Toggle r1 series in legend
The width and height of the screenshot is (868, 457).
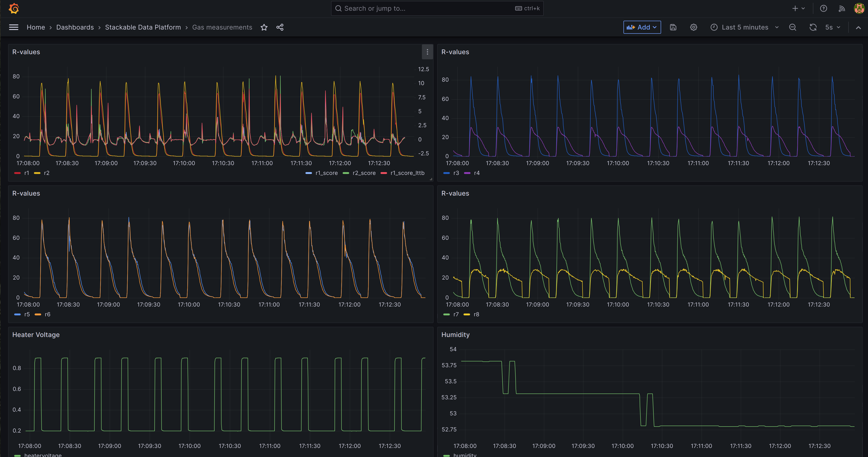coord(26,173)
